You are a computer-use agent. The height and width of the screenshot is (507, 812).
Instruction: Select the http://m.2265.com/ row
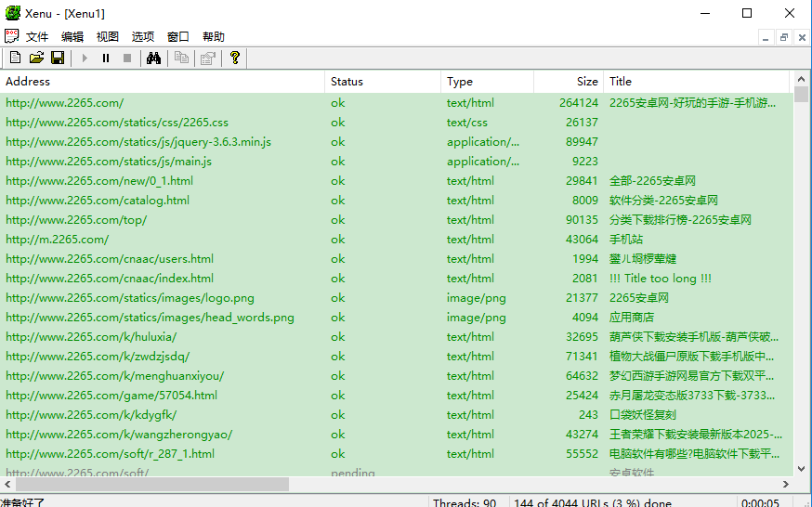[58, 240]
